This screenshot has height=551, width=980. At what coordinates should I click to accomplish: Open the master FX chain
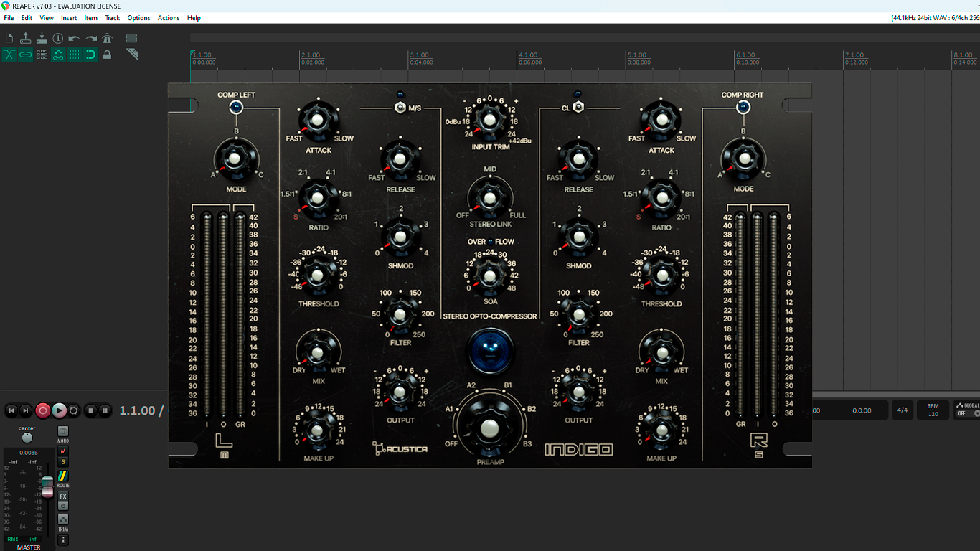63,496
